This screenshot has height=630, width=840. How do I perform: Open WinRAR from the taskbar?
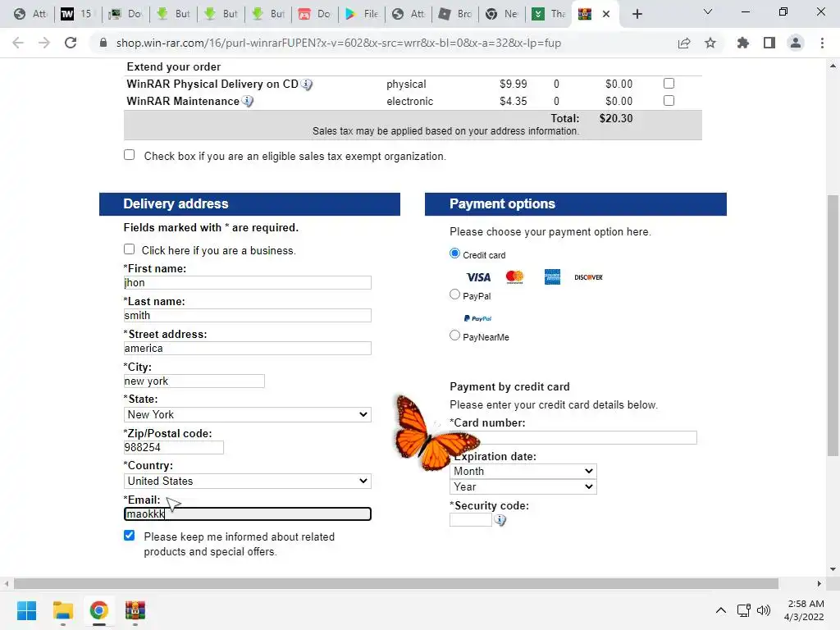click(x=135, y=610)
